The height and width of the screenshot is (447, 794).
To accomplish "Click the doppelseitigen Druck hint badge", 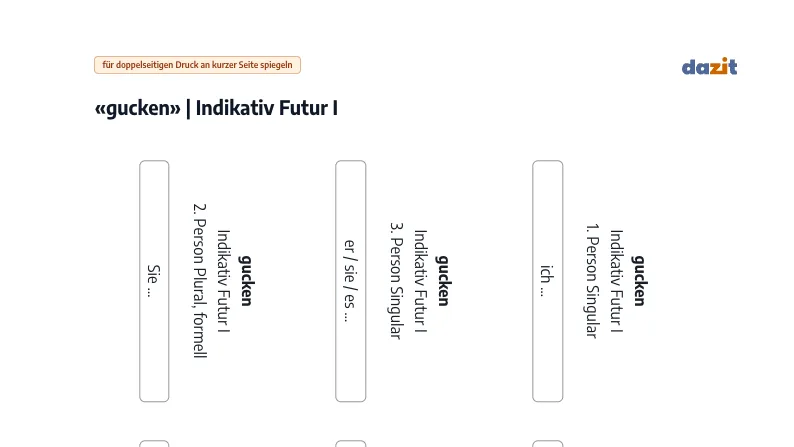I will pos(197,65).
